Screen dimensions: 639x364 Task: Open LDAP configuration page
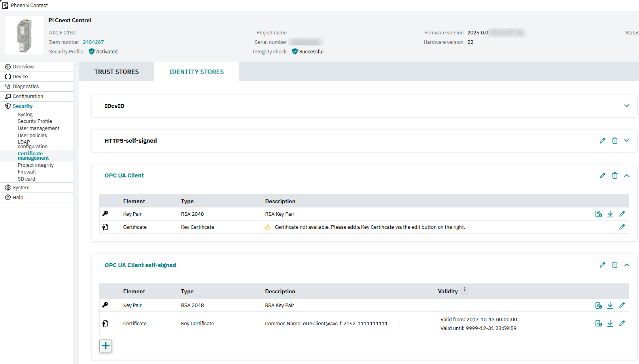[32, 144]
